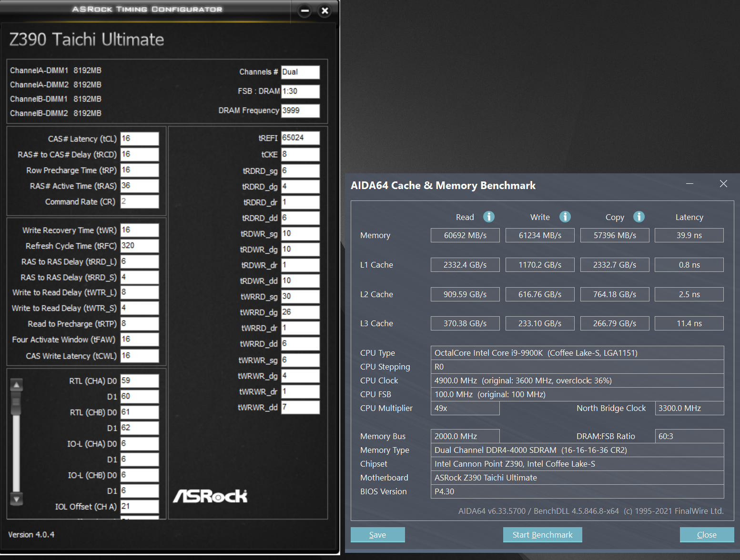Click the info icon next to Read

(x=489, y=217)
